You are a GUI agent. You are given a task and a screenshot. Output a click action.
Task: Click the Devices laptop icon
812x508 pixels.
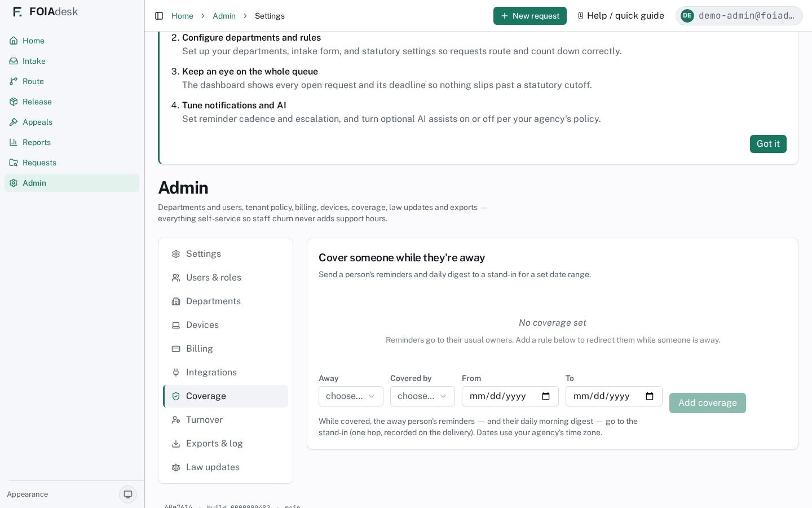tap(176, 325)
